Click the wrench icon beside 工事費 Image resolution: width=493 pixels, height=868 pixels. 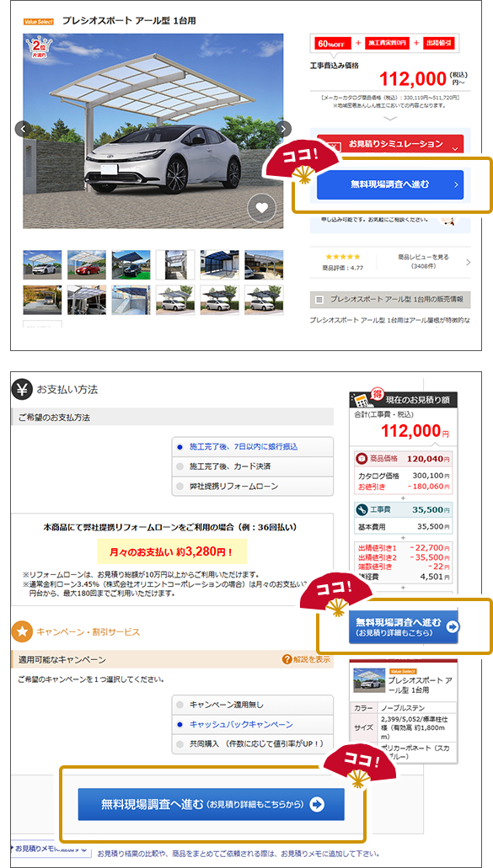coord(363,509)
